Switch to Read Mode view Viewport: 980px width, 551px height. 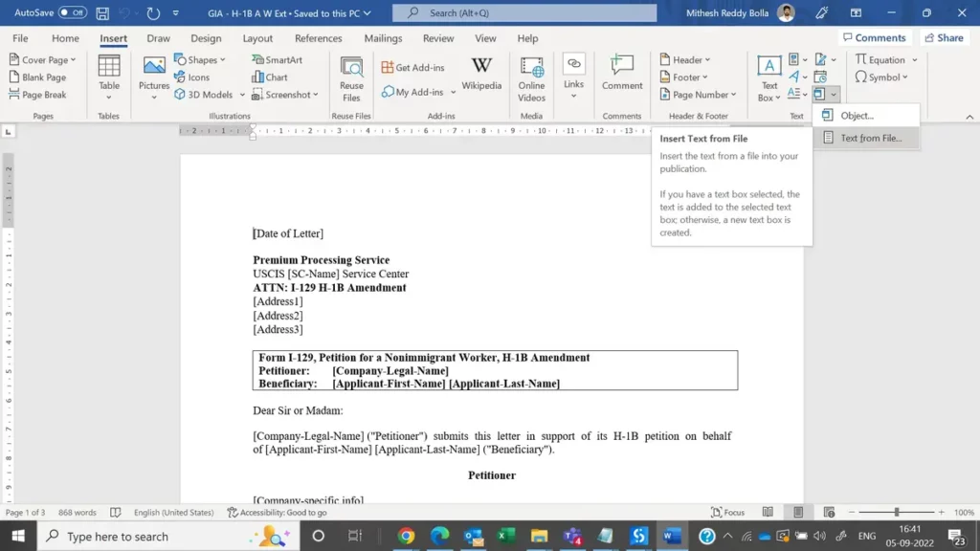pos(768,513)
